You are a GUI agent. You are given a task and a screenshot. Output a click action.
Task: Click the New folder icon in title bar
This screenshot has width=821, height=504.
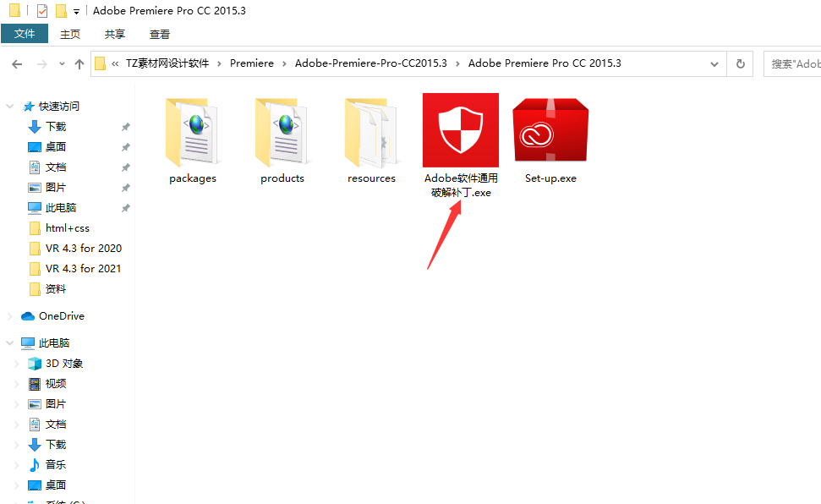click(x=61, y=10)
